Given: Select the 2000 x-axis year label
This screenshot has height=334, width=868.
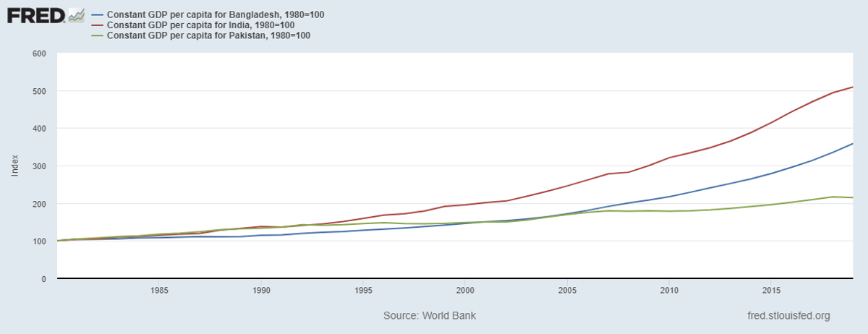Looking at the screenshot, I should [x=466, y=290].
